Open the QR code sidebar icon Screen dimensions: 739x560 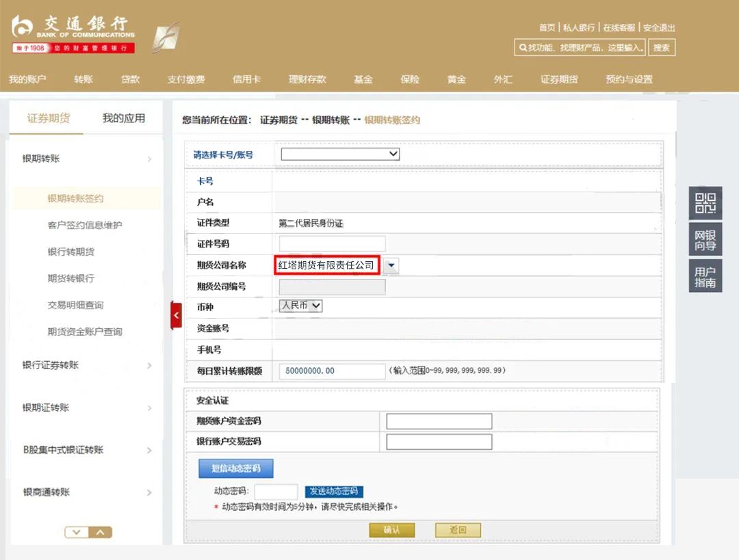705,203
